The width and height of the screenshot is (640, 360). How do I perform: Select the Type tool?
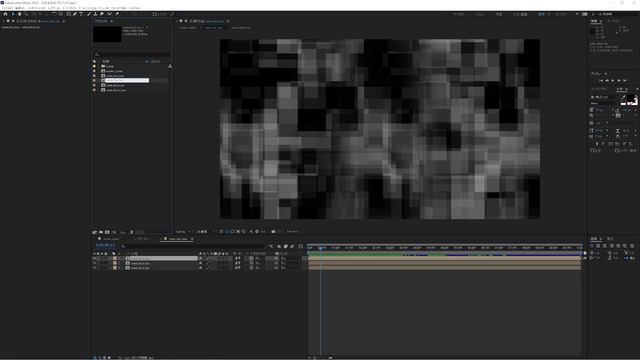point(81,14)
